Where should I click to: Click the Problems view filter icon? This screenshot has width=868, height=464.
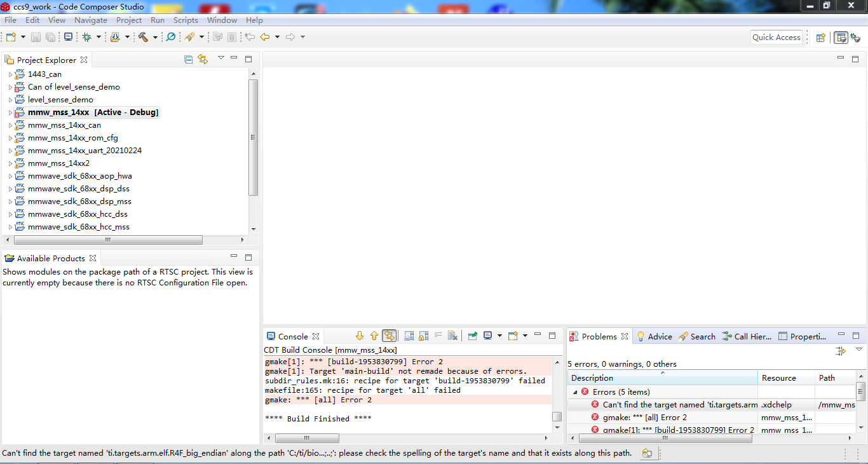(x=841, y=350)
